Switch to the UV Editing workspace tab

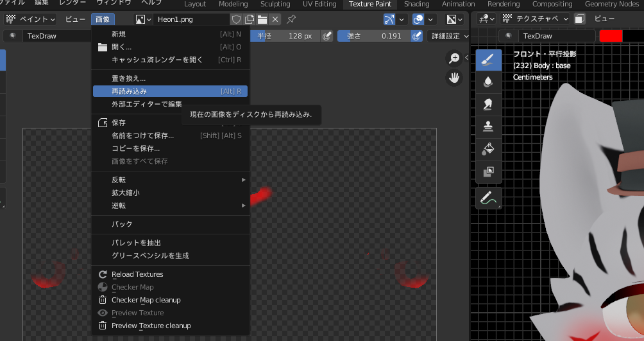click(x=319, y=4)
